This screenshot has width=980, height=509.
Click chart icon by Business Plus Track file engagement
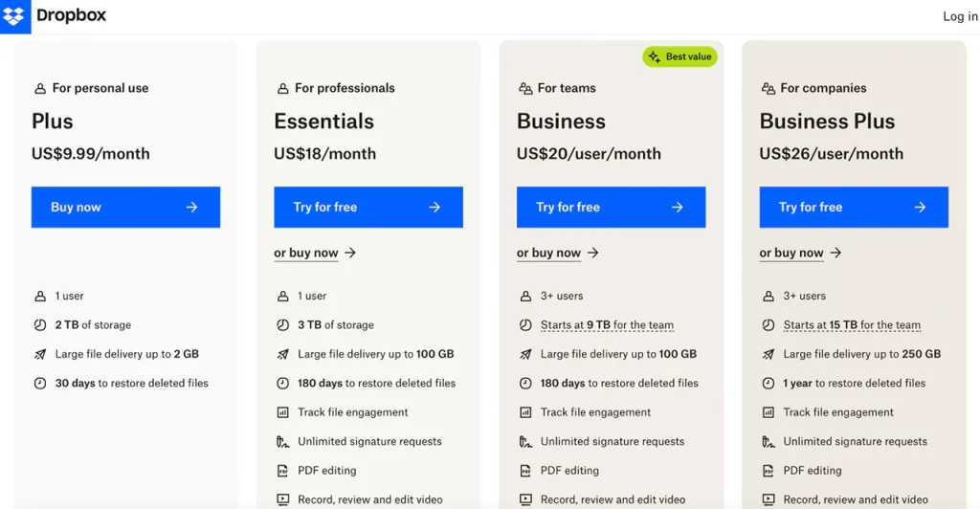click(x=768, y=412)
